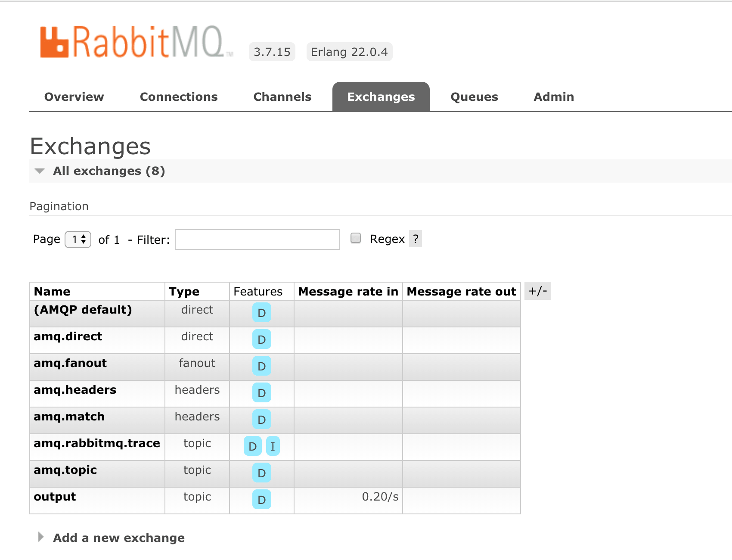Click the durable badge on amq.direct row
The image size is (732, 560).
point(261,339)
